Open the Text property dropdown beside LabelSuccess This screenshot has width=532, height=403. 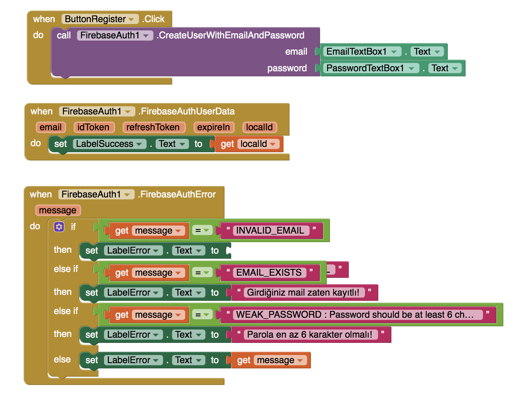172,144
